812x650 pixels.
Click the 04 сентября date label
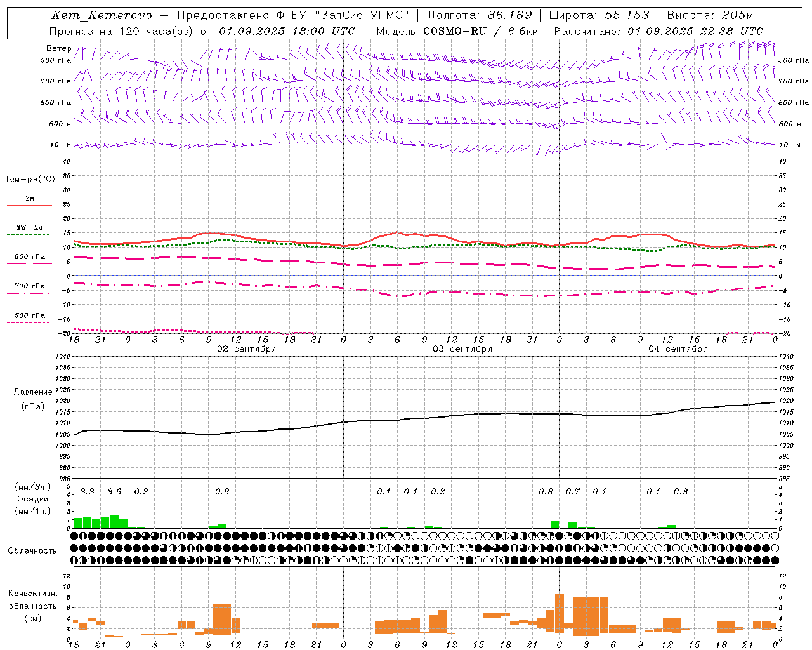point(678,349)
